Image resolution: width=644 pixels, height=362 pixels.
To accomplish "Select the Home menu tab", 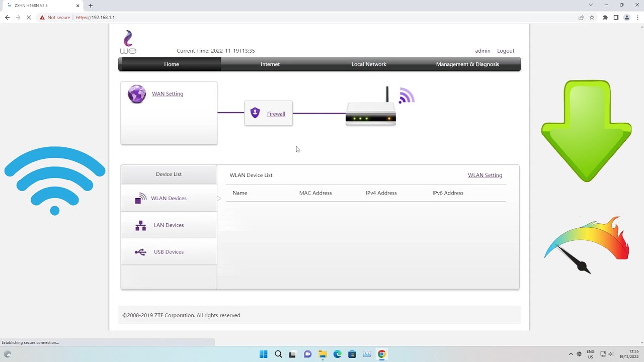I will tap(172, 64).
